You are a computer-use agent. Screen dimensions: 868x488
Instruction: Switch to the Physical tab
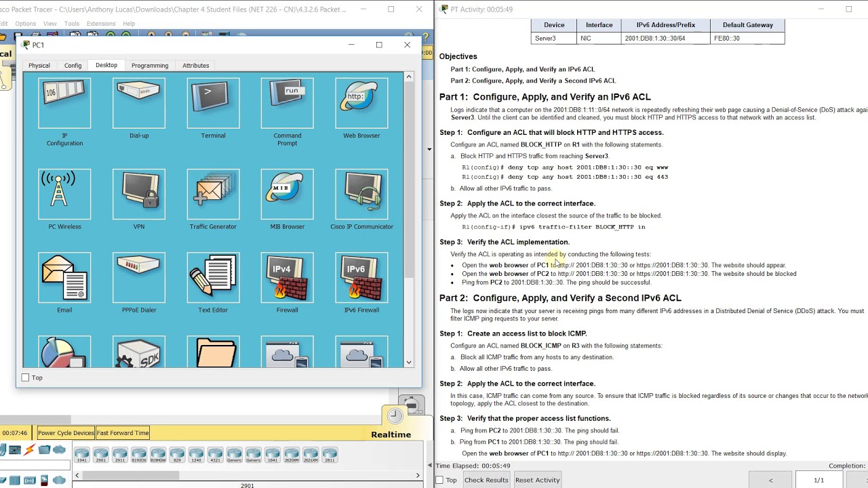pyautogui.click(x=39, y=66)
